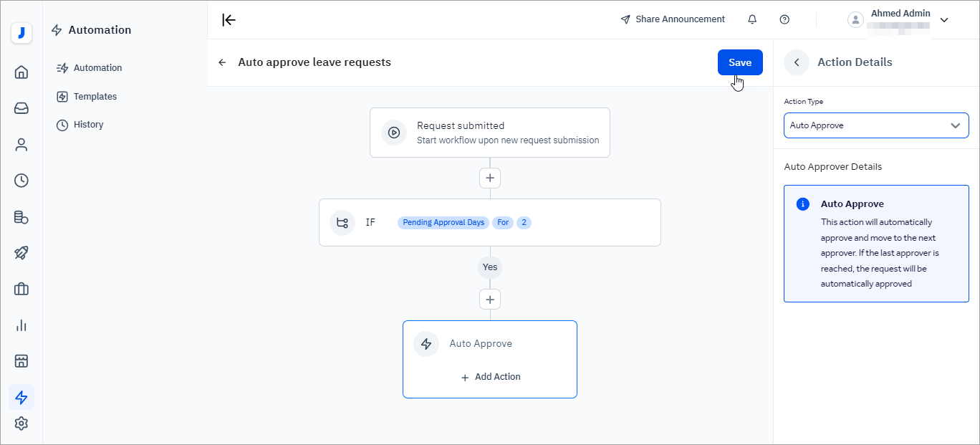Image resolution: width=980 pixels, height=445 pixels.
Task: Switch to the Templates section
Action: 95,96
